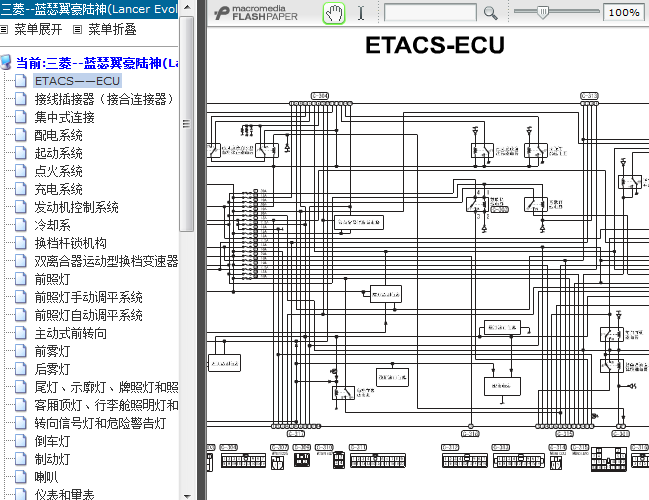Open the 喇叭 entry
649x500 pixels.
(46, 477)
